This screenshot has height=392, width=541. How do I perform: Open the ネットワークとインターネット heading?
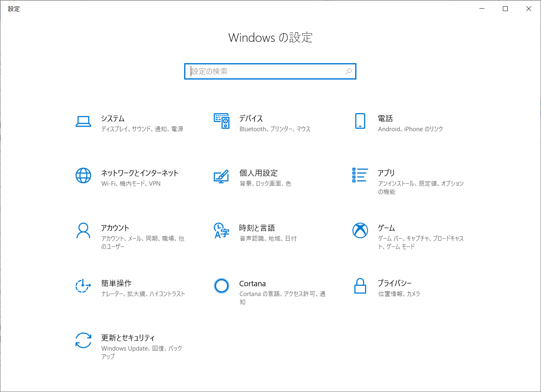pyautogui.click(x=140, y=173)
